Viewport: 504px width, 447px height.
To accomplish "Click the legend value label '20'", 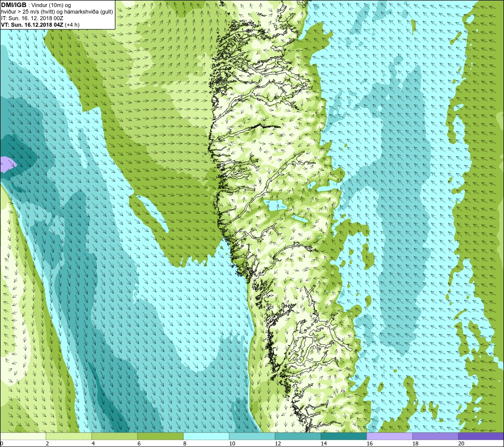I will 461,443.
